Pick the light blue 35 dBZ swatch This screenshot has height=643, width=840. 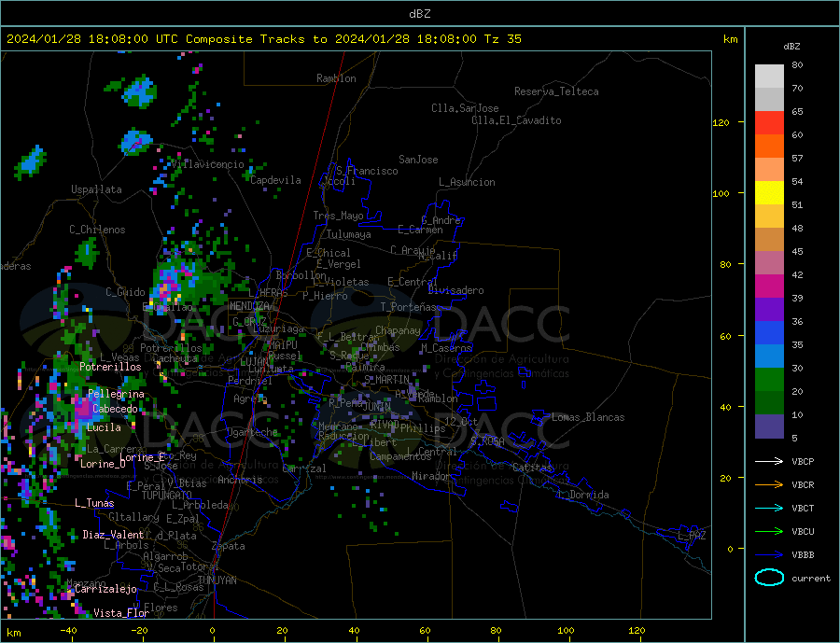(x=769, y=356)
